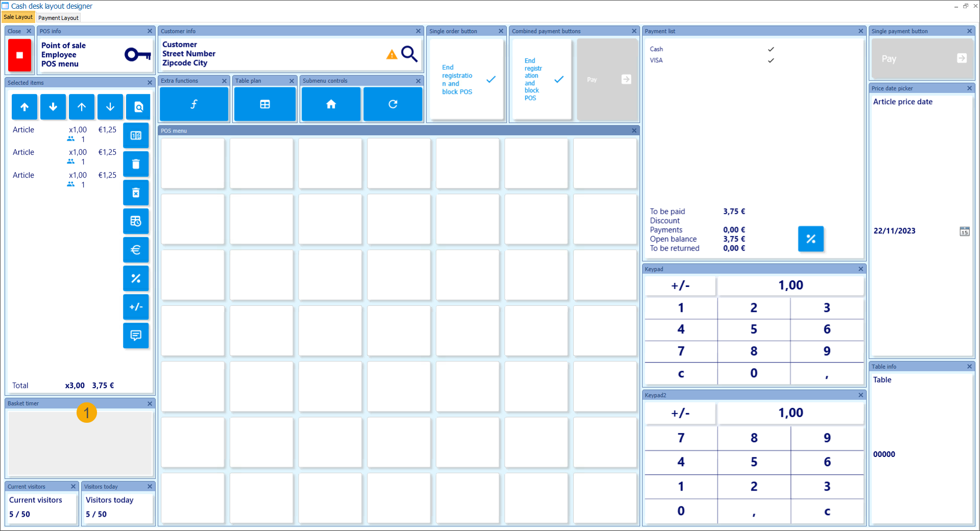Image resolution: width=980 pixels, height=531 pixels.
Task: Click the 1,00 value display on Keypad2
Action: pyautogui.click(x=790, y=413)
